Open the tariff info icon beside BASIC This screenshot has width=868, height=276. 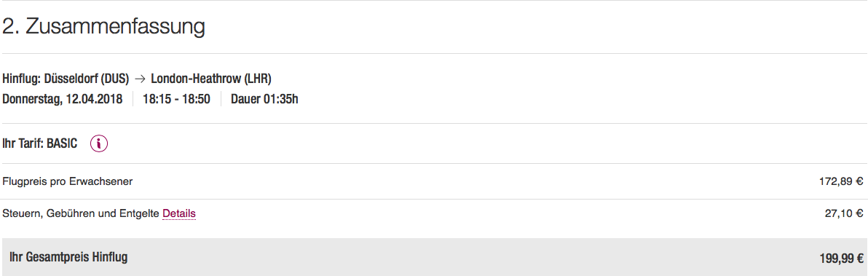point(99,143)
